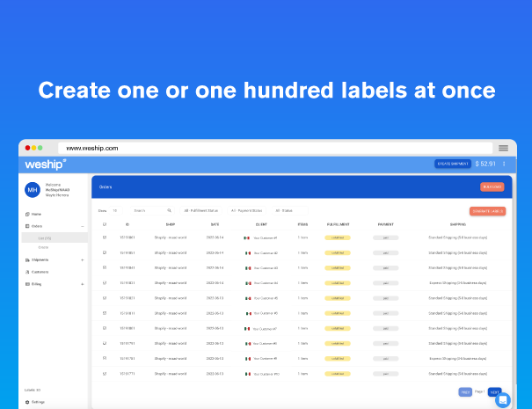Toggle the checkbox for Your Customer #9 order
The image size is (532, 409).
[x=105, y=359]
